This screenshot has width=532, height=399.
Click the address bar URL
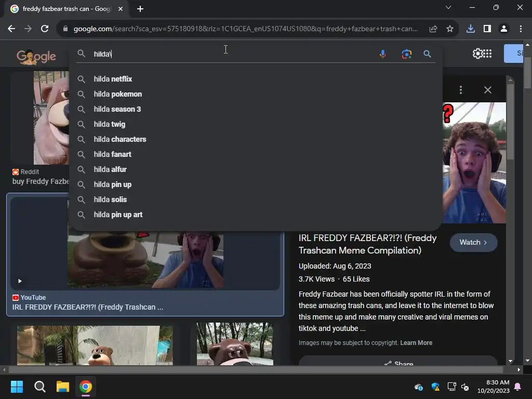point(245,29)
